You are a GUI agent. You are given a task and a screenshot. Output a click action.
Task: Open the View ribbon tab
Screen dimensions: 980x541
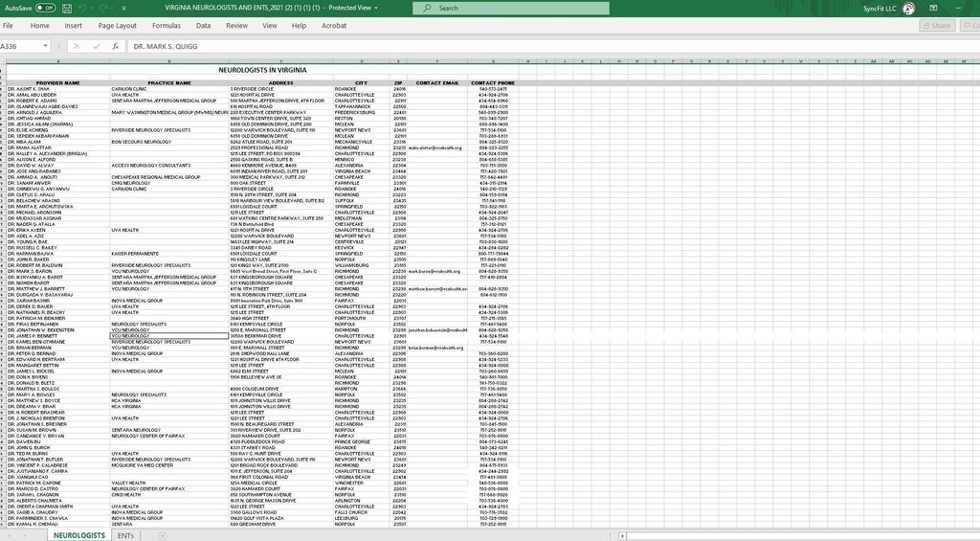click(269, 26)
